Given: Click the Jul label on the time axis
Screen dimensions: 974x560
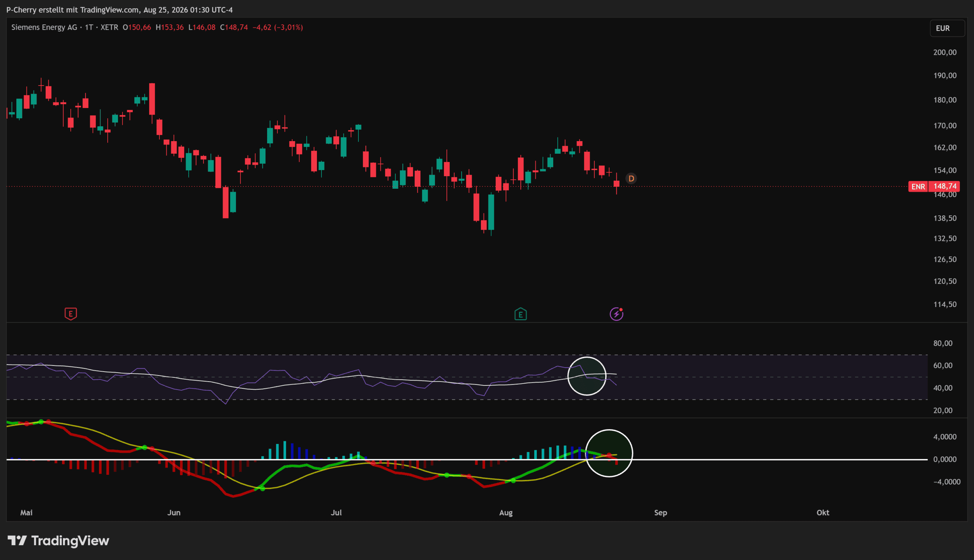Looking at the screenshot, I should pos(336,513).
